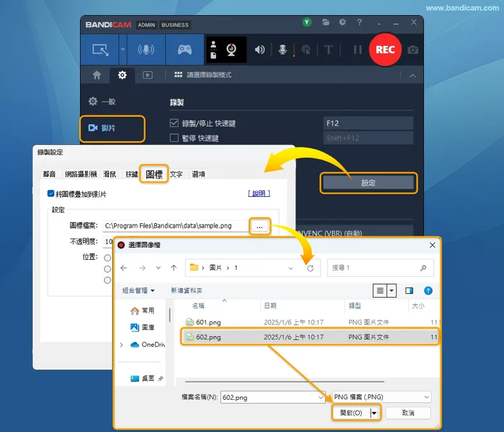504x432 pixels.
Task: Toggle the mouse click effect icon
Action: point(306,50)
